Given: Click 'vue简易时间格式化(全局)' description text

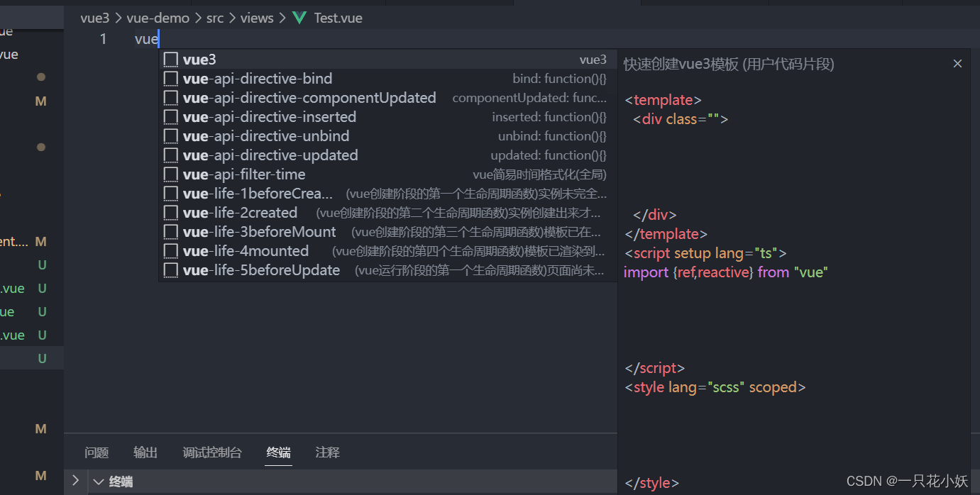Looking at the screenshot, I should tap(540, 174).
